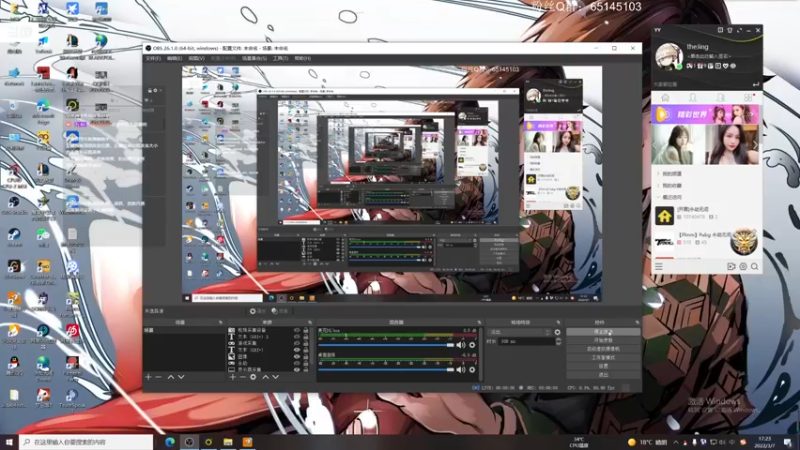Adjust transition duration stepper arrows
800x450 pixels.
coord(558,341)
